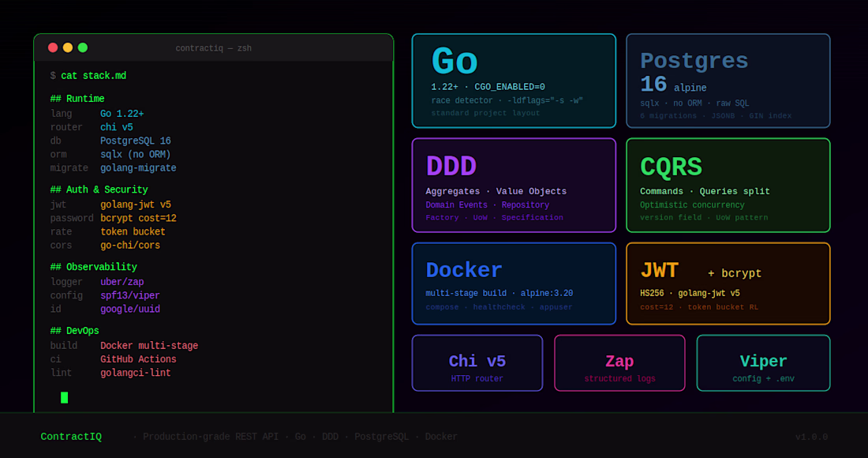868x458 pixels.
Task: Open the JWT card title
Action: pos(659,271)
